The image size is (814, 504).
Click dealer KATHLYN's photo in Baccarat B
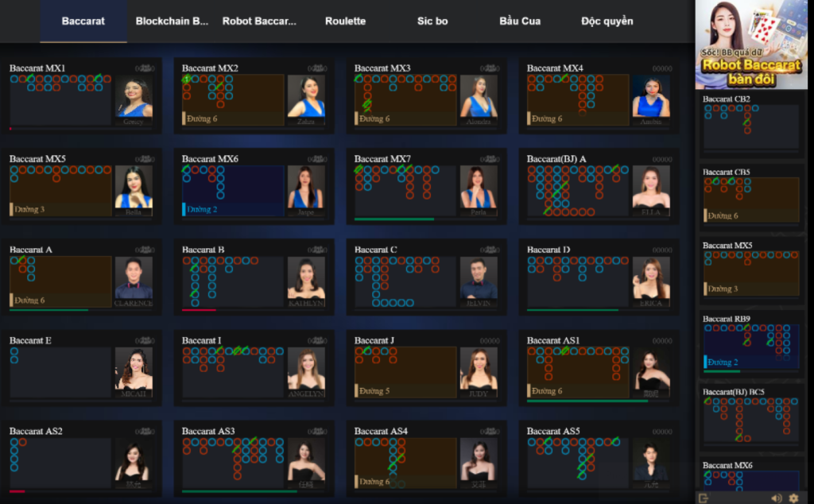coord(306,281)
